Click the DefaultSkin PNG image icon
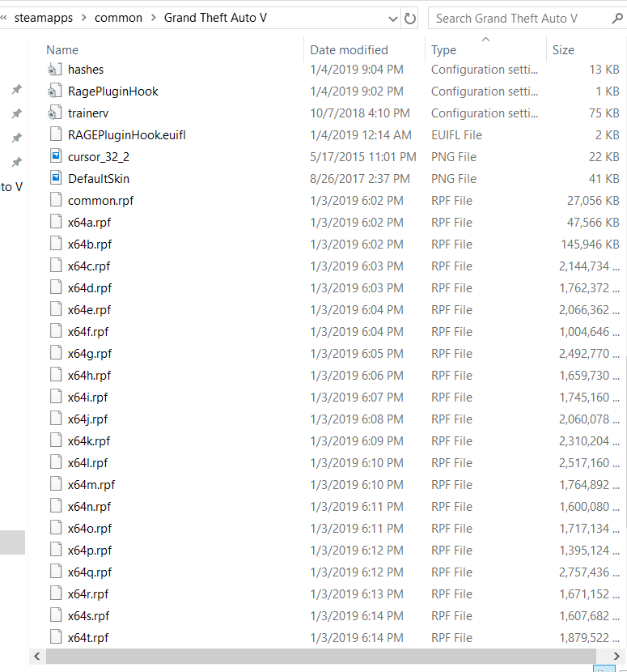627x672 pixels. 56,178
